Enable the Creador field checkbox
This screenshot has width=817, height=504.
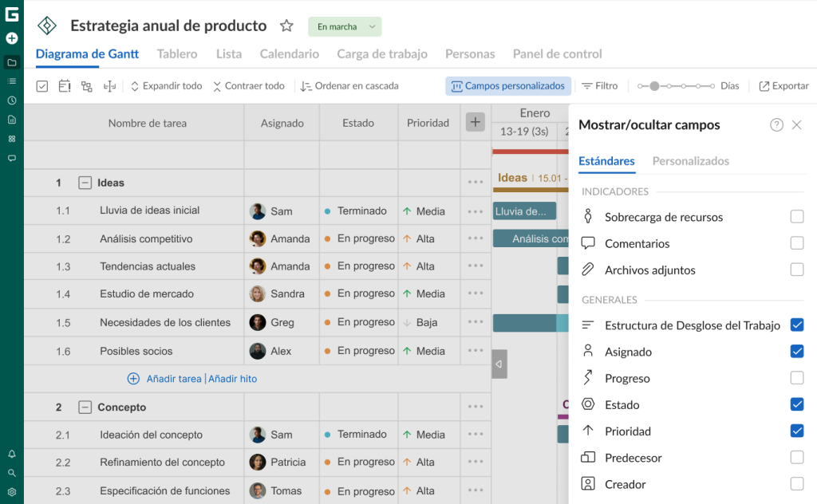point(797,484)
